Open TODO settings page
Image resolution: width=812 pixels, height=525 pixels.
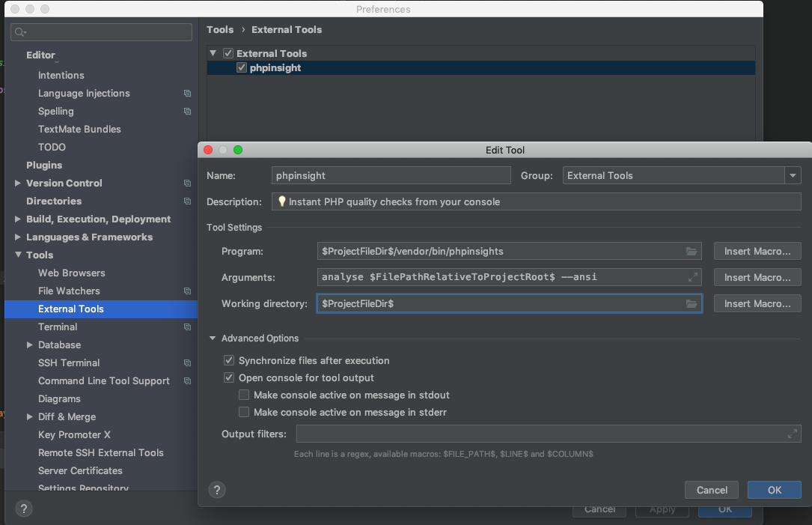click(x=52, y=148)
